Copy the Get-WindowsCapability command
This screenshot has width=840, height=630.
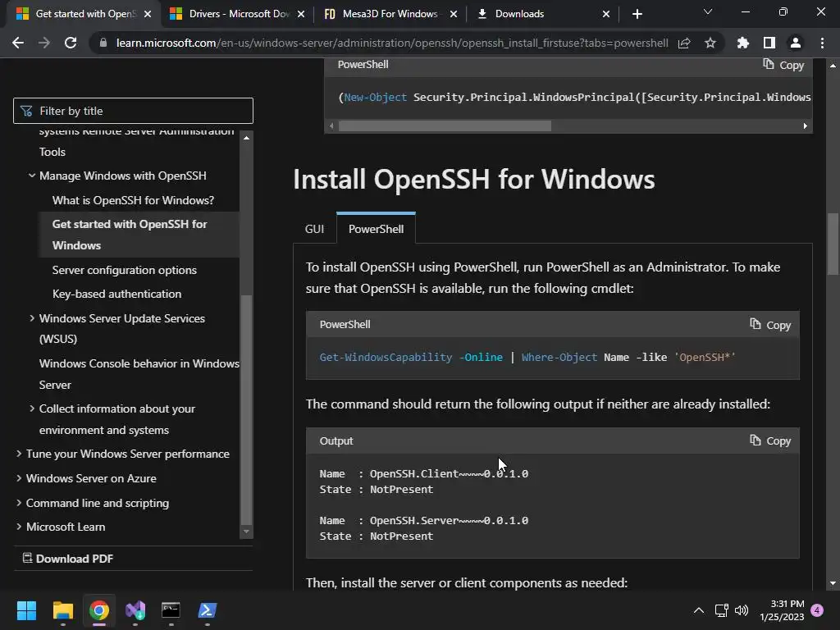pos(770,325)
